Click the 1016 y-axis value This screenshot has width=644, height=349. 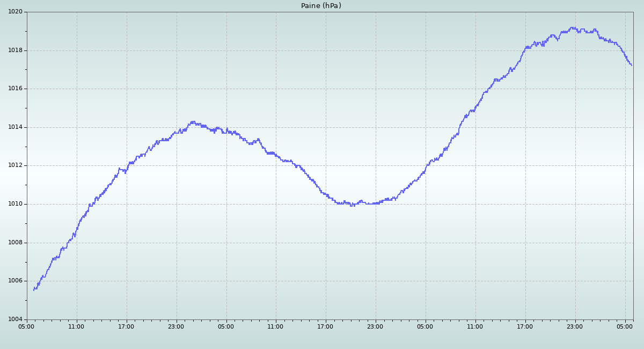[14, 89]
